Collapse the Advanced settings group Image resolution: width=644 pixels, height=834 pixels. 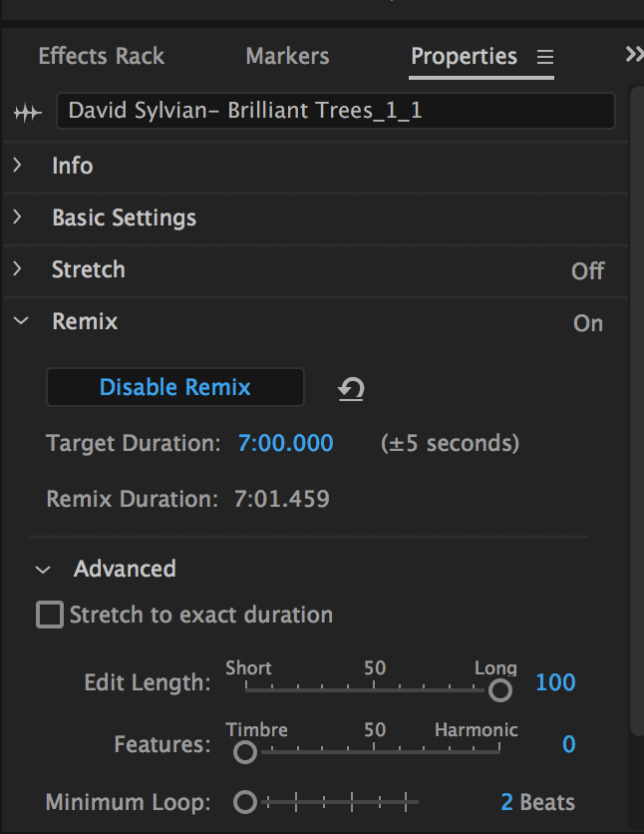coord(42,570)
